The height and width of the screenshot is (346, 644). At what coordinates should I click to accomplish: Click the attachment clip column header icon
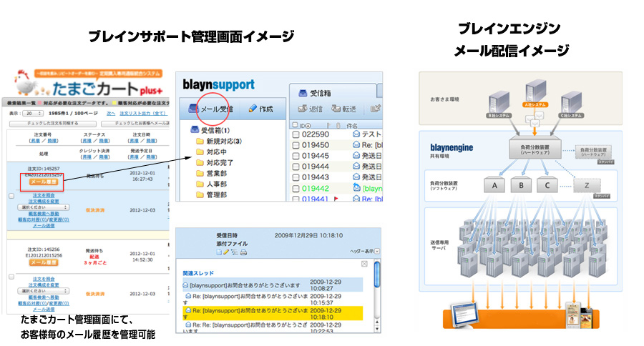point(338,125)
